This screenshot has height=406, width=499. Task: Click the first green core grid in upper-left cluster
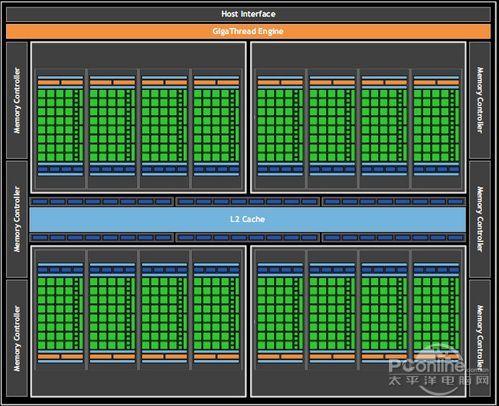(60, 125)
